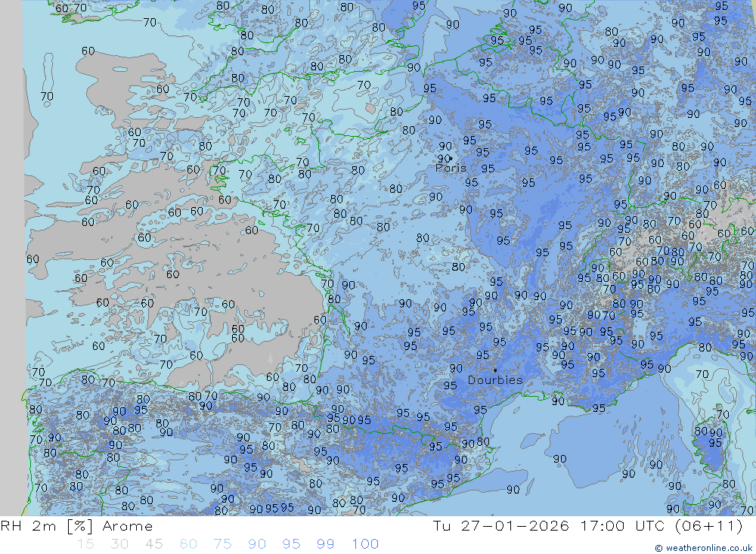Screen dimensions: 756x554
Task: Click legend value 30
Action: [x=119, y=544]
